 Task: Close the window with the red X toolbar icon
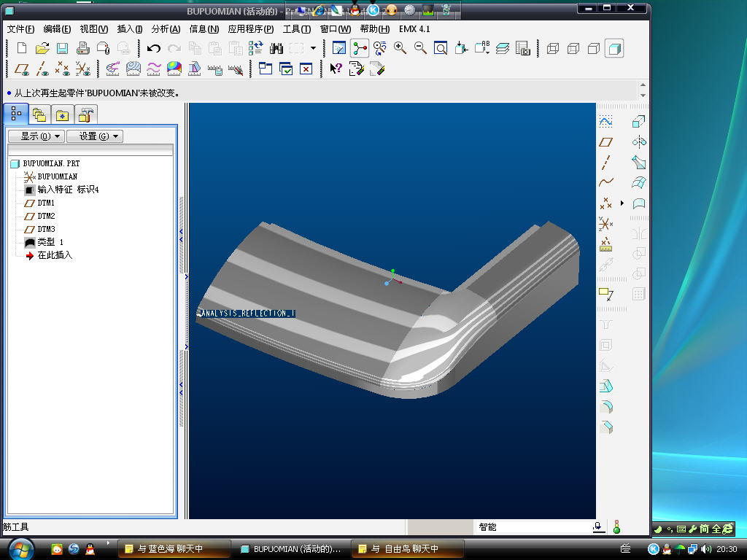[306, 69]
